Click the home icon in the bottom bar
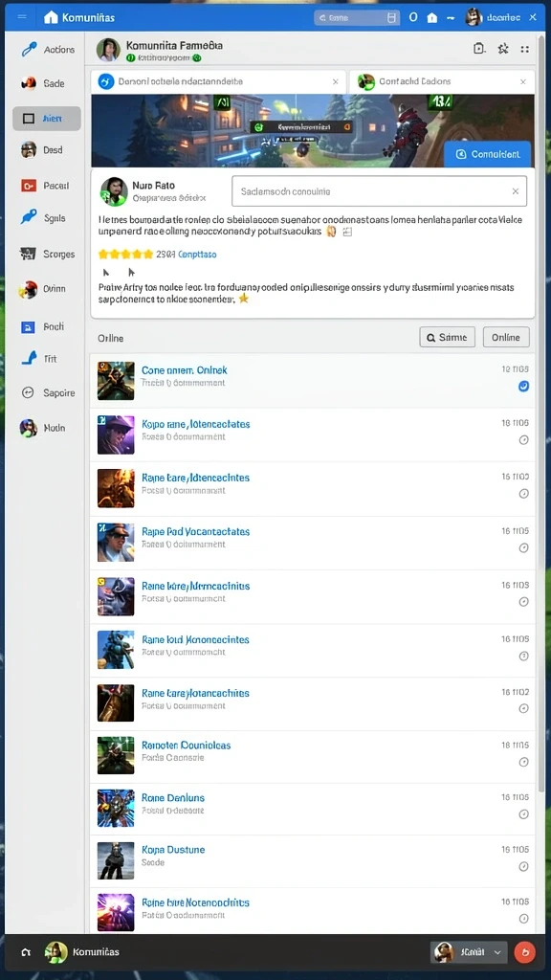This screenshot has width=551, height=980. coord(26,952)
